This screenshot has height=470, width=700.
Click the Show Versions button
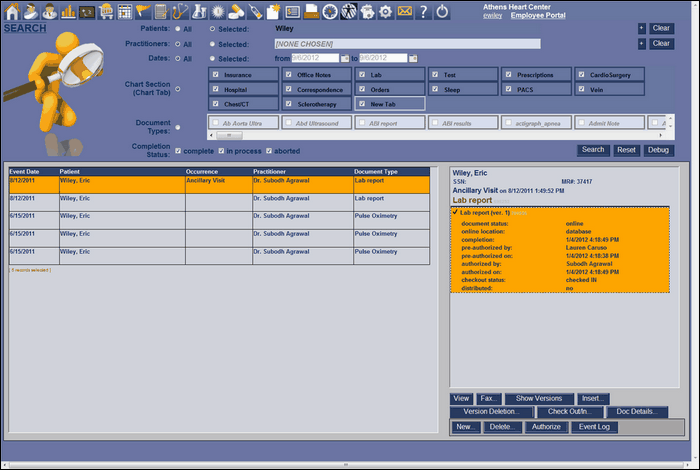pyautogui.click(x=539, y=399)
